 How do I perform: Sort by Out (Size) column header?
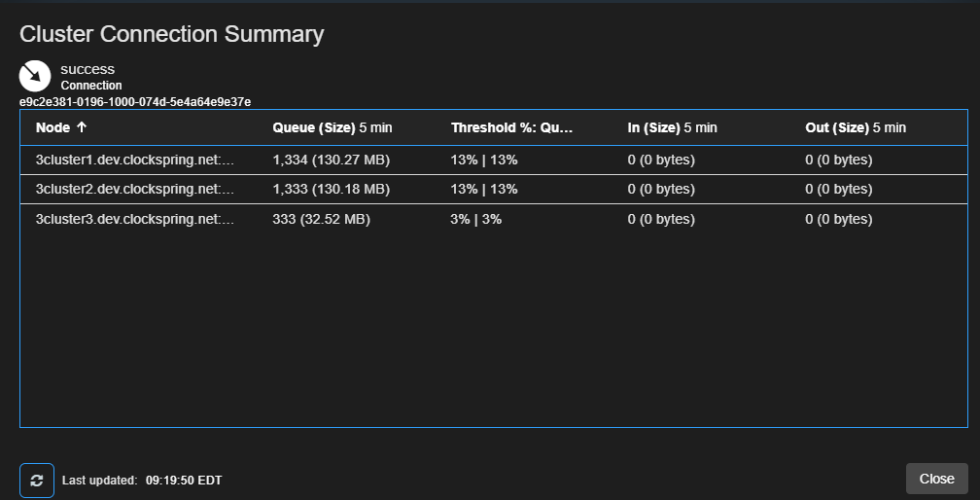(x=855, y=127)
